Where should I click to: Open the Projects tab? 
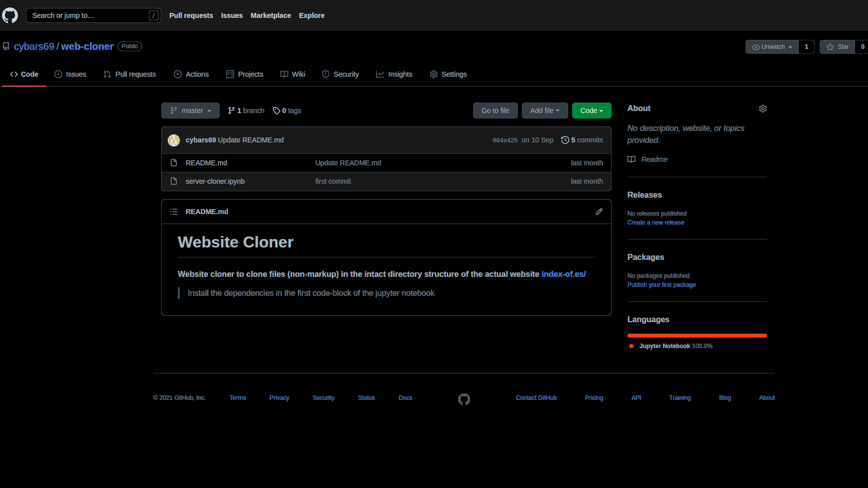point(245,74)
